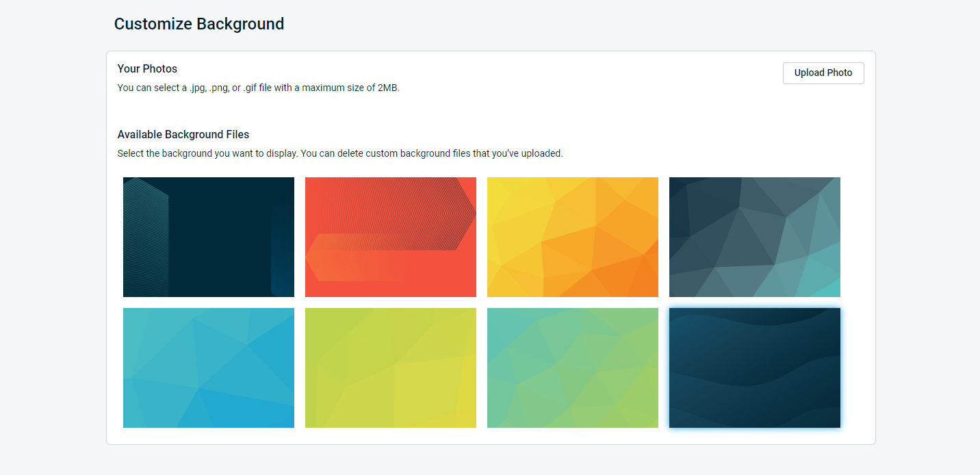Image resolution: width=980 pixels, height=475 pixels.
Task: Choose the yellow-green polygon background
Action: [391, 368]
